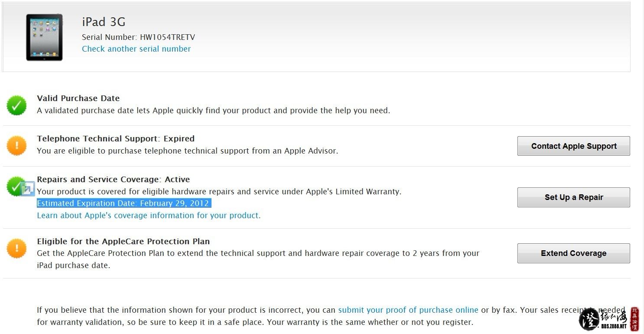Click the orange warning icon for Telephone Technical Support

coord(16,145)
